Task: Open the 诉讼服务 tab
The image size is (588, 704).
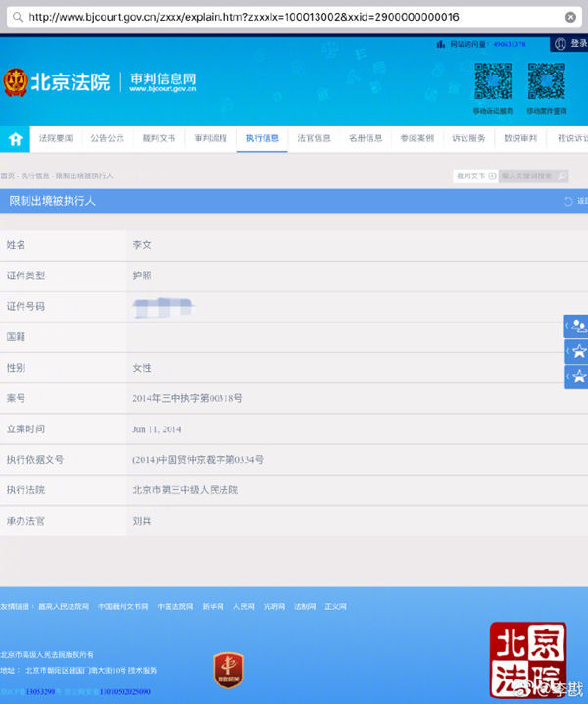Action: (x=468, y=138)
